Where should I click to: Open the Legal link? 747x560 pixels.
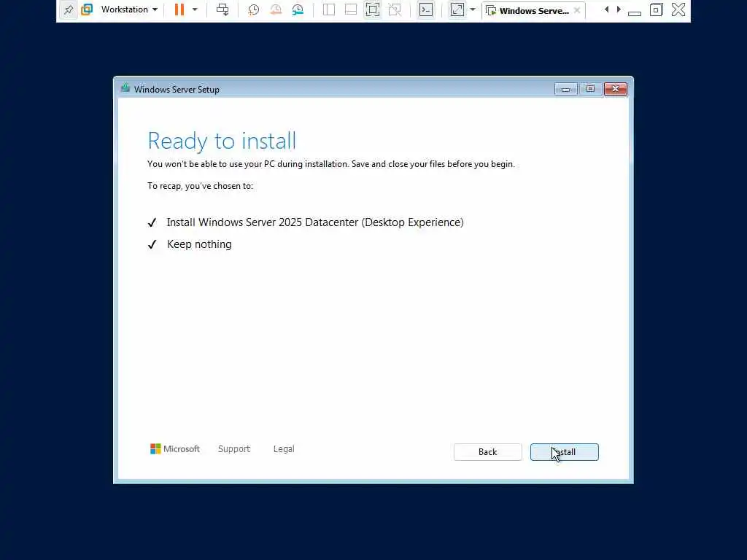[284, 449]
